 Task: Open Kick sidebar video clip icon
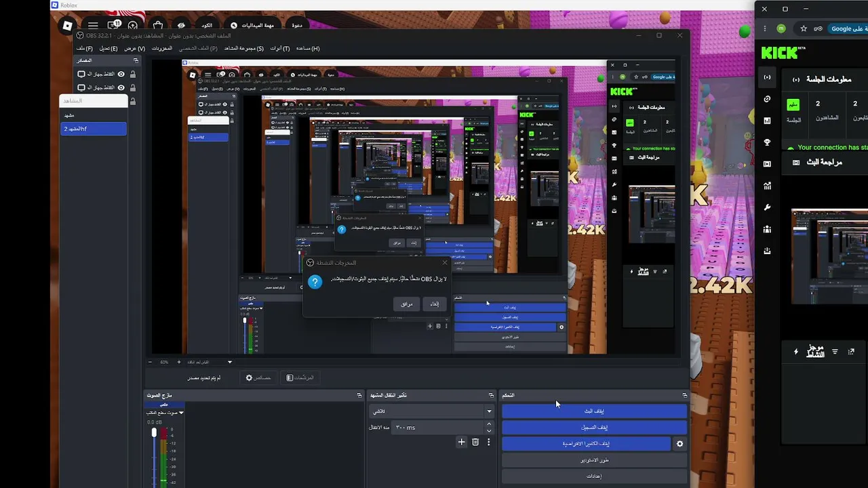click(767, 164)
